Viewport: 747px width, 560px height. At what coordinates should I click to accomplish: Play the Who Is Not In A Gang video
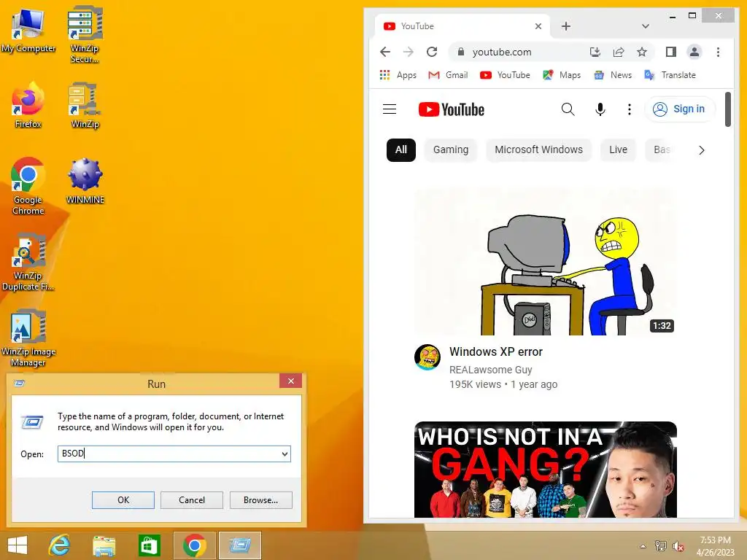coord(546,470)
